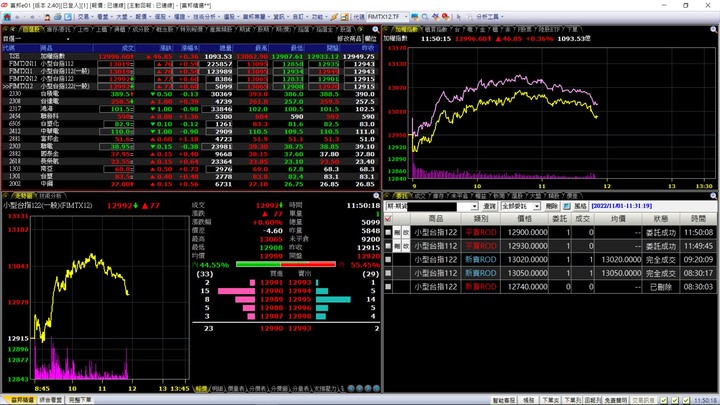
Task: Click the best ask price 12993
Action: click(x=300, y=283)
